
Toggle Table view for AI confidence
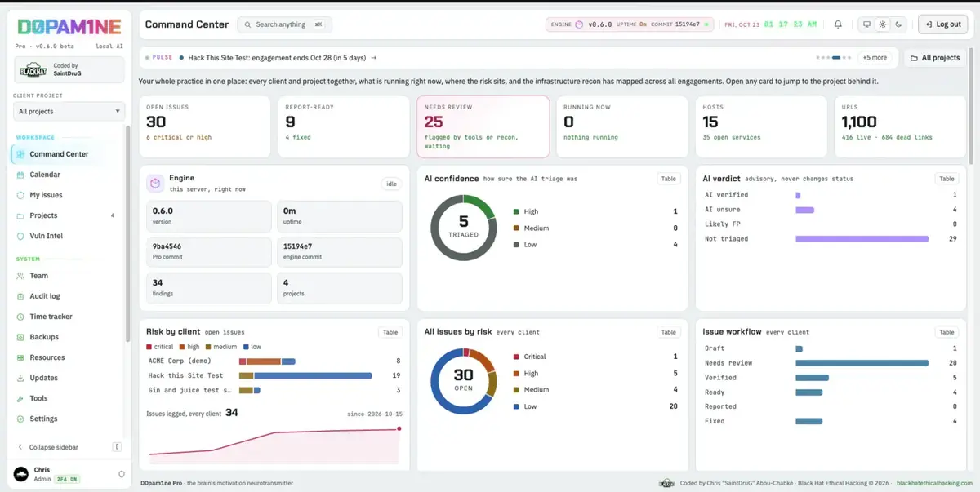tap(669, 179)
